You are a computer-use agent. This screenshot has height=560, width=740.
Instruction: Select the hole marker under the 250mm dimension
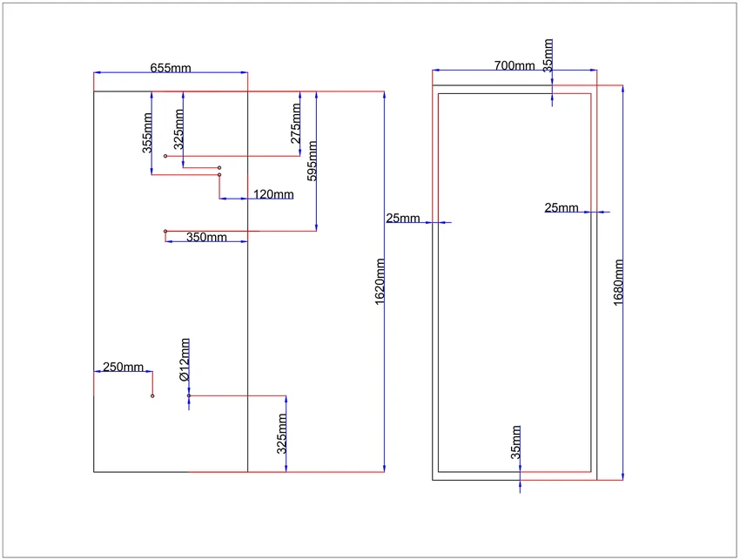tap(152, 395)
